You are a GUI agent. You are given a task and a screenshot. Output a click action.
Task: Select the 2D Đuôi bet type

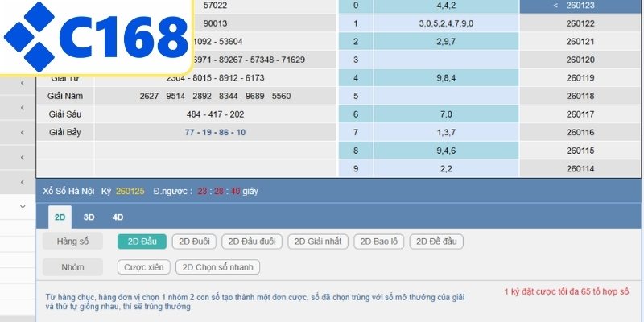pyautogui.click(x=194, y=241)
